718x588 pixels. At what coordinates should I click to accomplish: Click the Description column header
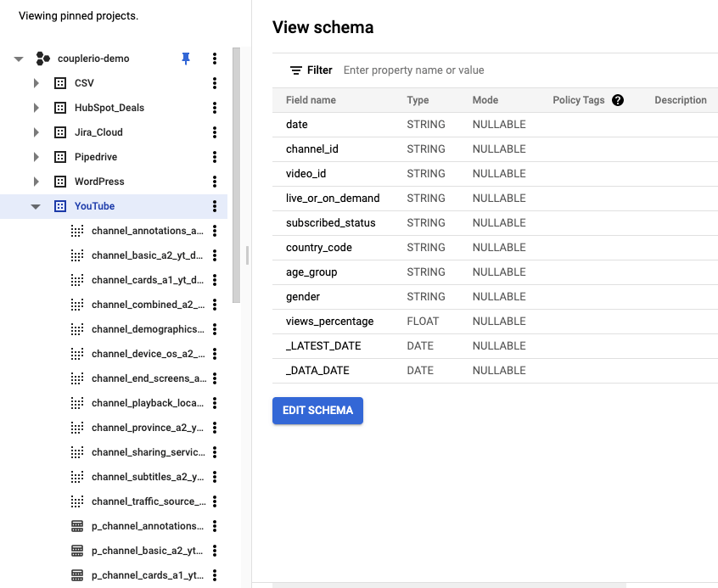(681, 100)
